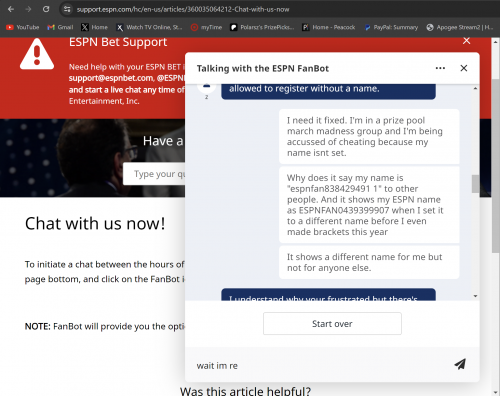
Task: Click 'Talking with the ESPN FanBot' header
Action: (263, 68)
